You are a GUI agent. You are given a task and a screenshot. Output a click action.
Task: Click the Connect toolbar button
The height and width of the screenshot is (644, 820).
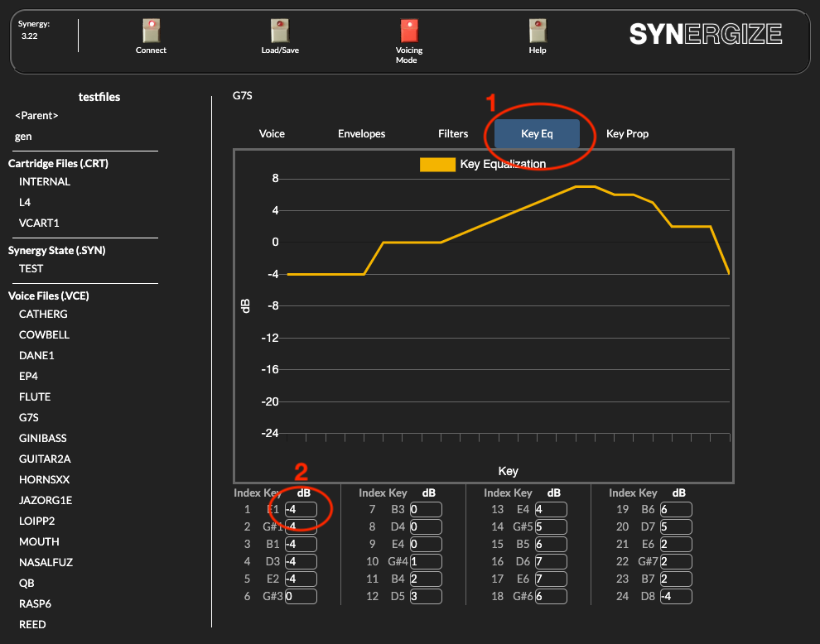pyautogui.click(x=151, y=31)
